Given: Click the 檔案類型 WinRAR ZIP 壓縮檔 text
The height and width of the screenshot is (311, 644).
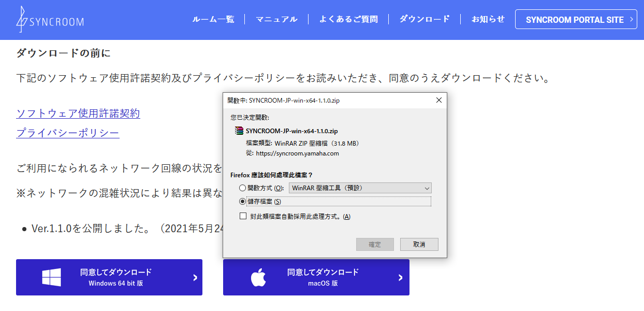Looking at the screenshot, I should coord(303,143).
